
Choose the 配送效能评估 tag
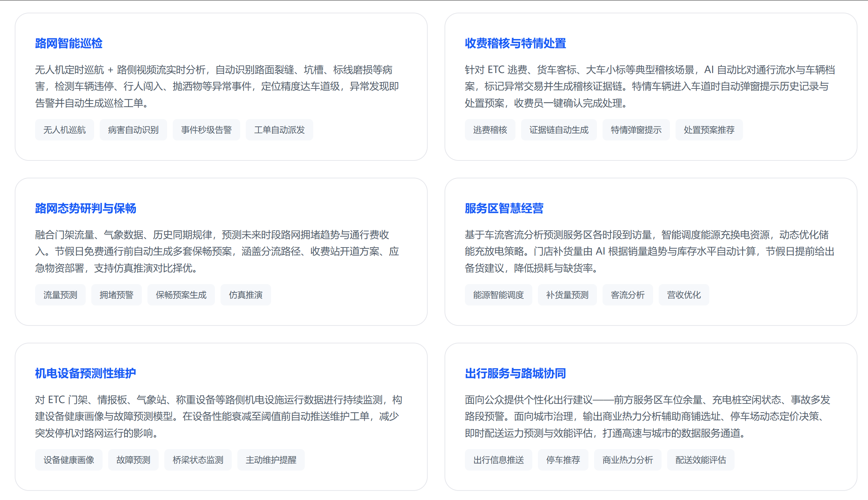[x=701, y=460]
